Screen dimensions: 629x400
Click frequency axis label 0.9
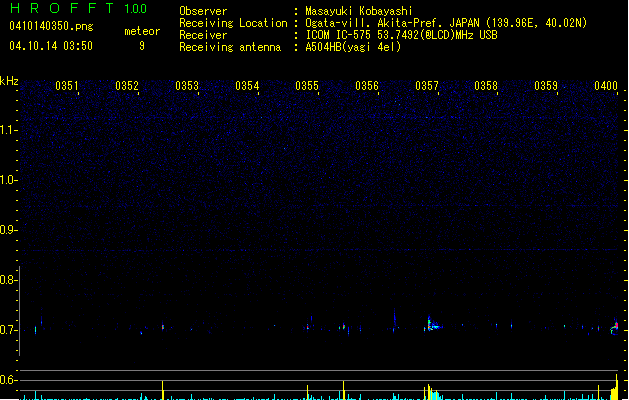[x=8, y=230]
